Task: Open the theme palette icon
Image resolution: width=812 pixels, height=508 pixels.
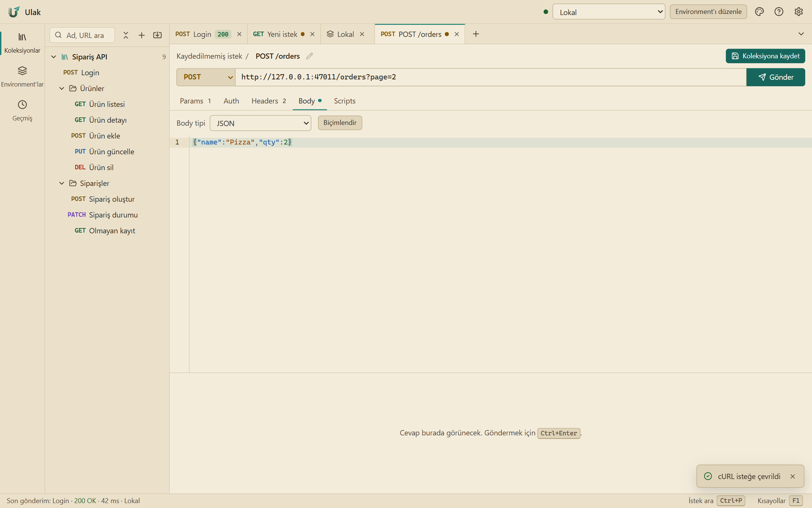Action: (759, 12)
